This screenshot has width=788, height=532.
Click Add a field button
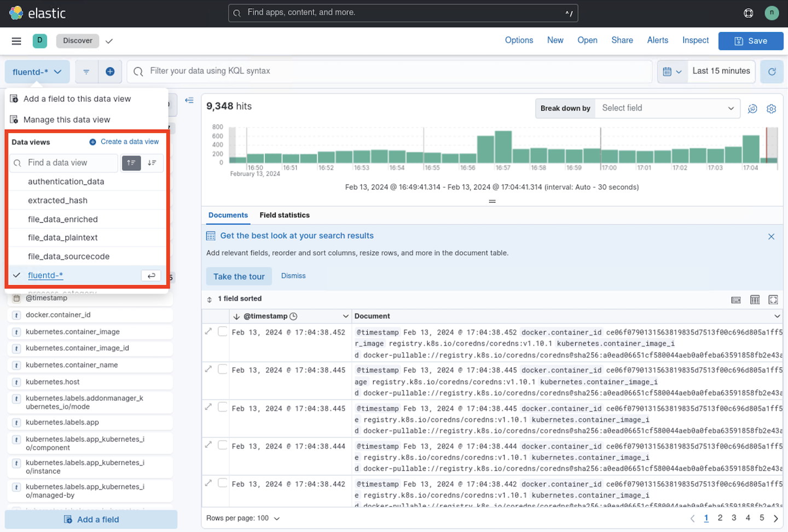(x=91, y=519)
